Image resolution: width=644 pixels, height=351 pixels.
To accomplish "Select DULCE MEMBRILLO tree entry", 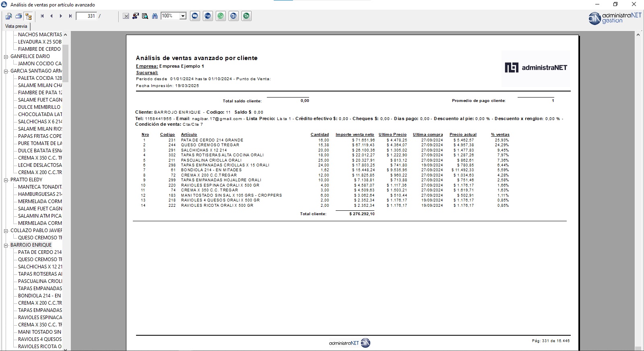I will point(39,107).
